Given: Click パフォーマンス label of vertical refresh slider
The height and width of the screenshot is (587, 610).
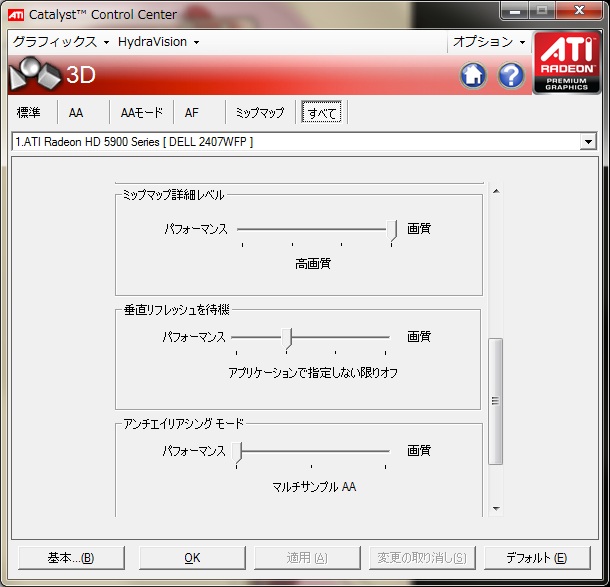Looking at the screenshot, I should pos(194,336).
